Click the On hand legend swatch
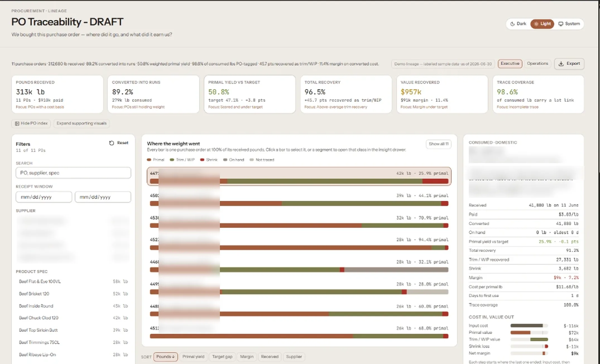This screenshot has height=364, width=600. coord(225,160)
